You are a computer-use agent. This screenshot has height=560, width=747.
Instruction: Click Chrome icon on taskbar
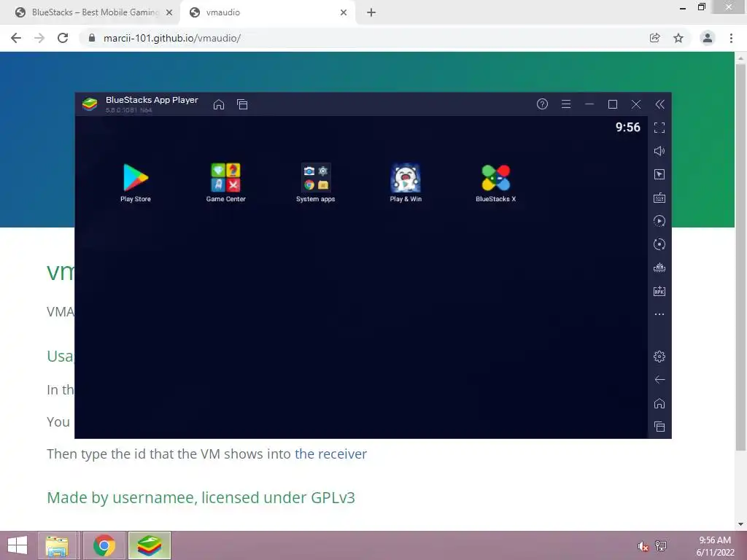click(x=104, y=545)
